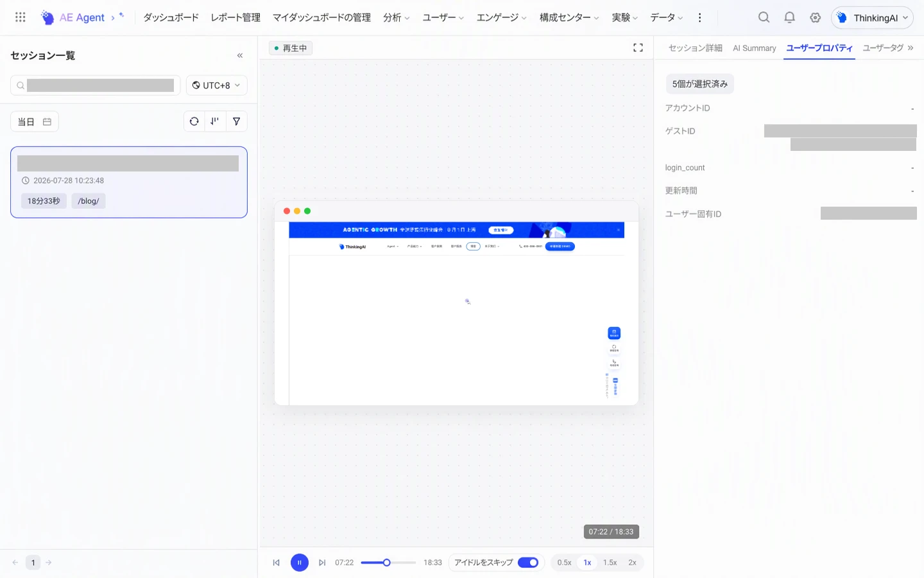
Task: Open the apps grid launcher icon
Action: (20, 17)
